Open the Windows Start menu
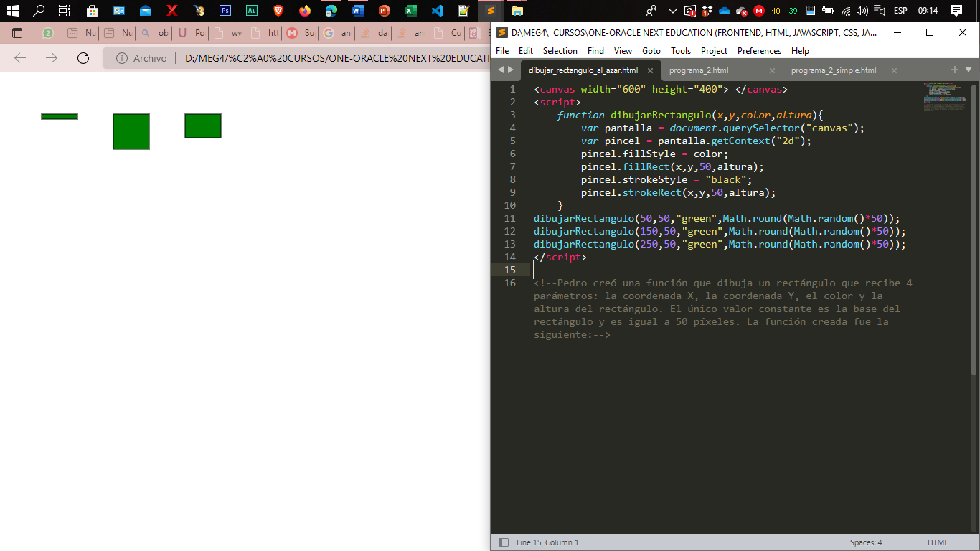Image resolution: width=980 pixels, height=551 pixels. click(12, 11)
